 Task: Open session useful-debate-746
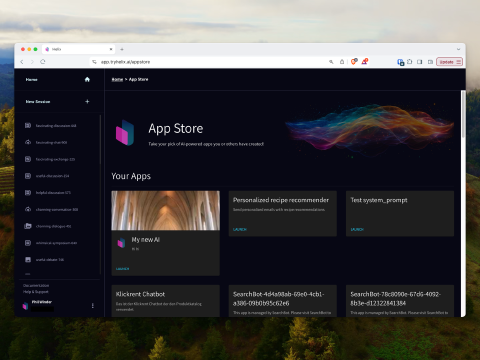click(50, 259)
